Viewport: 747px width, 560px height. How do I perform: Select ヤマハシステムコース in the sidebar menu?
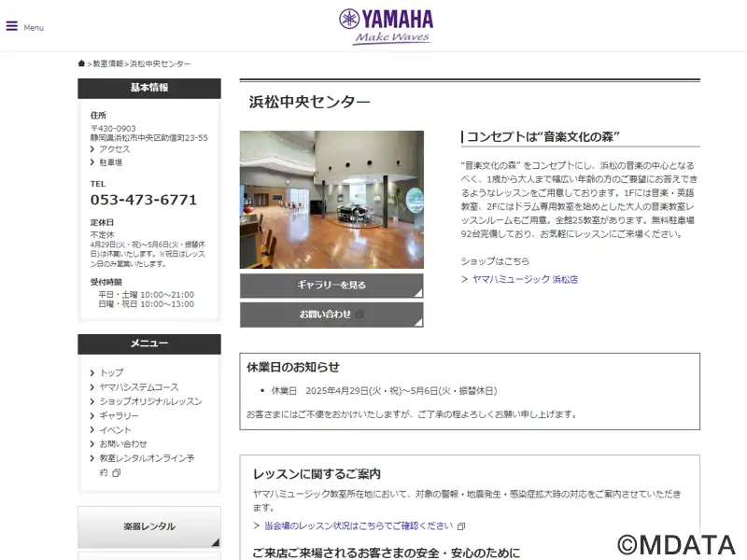pyautogui.click(x=139, y=387)
